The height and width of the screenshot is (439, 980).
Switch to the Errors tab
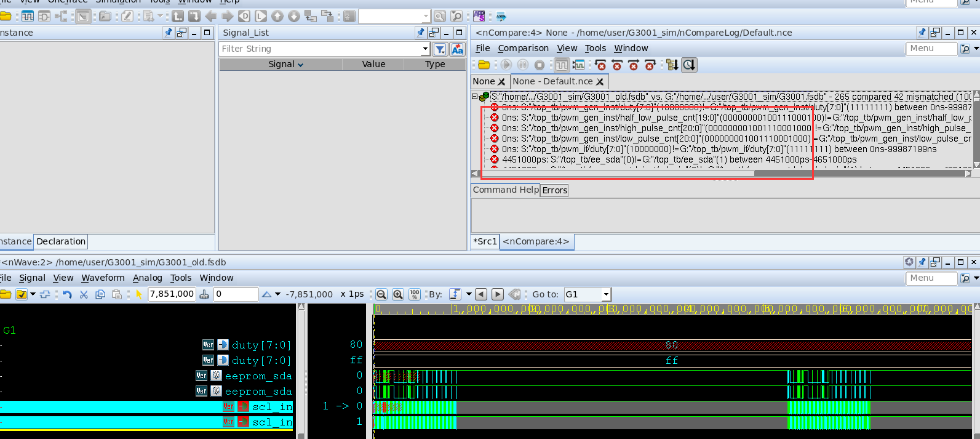555,190
